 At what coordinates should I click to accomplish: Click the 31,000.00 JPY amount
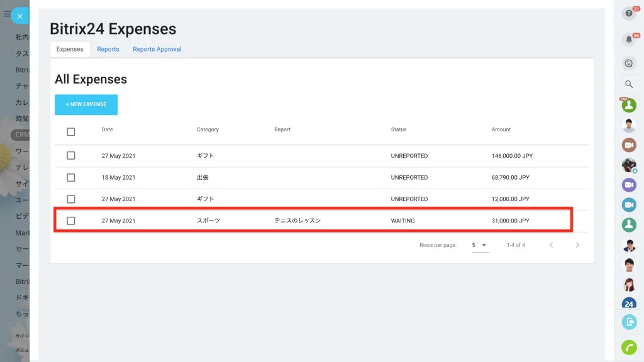510,221
